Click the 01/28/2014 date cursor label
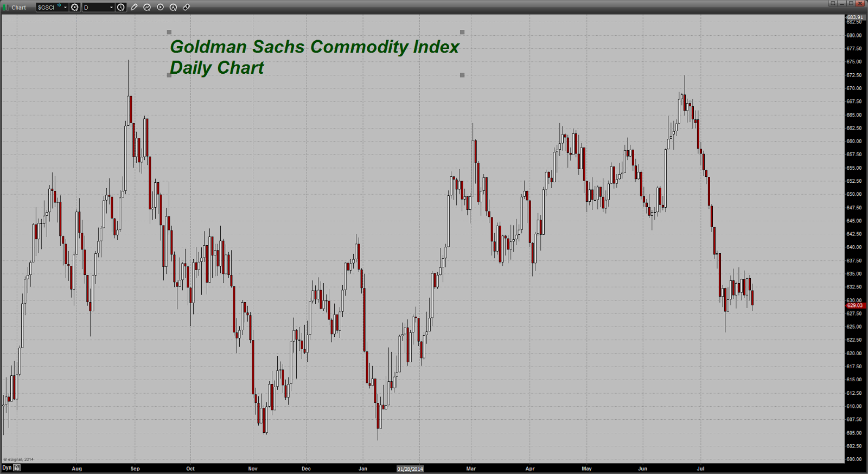This screenshot has height=474, width=868. click(410, 469)
